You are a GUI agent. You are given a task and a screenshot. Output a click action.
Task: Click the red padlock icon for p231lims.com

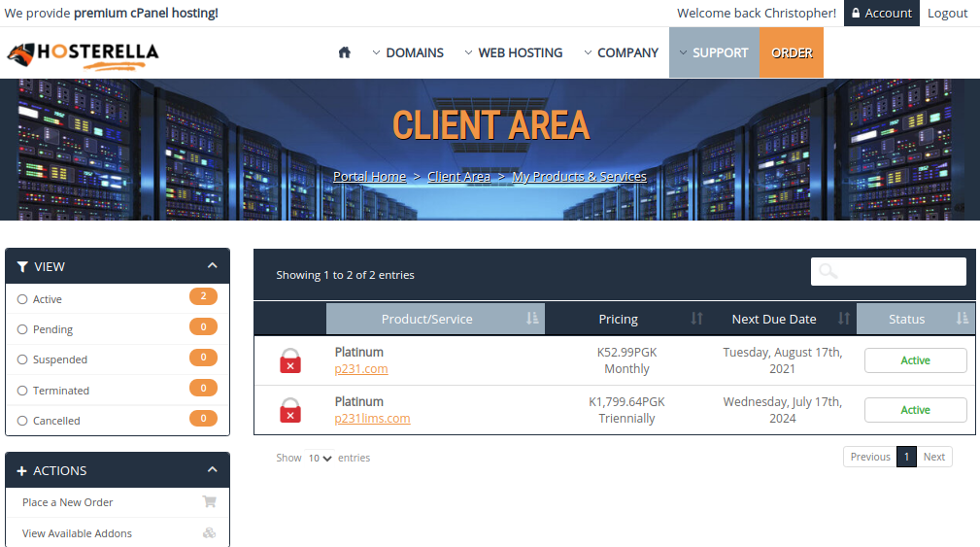(290, 410)
